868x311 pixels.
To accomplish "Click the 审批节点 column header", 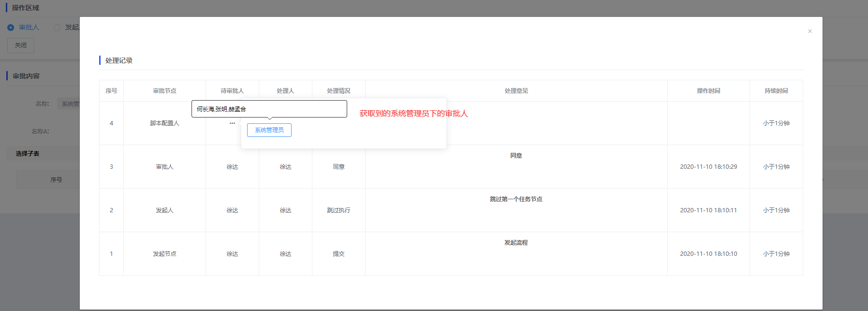I will click(164, 91).
